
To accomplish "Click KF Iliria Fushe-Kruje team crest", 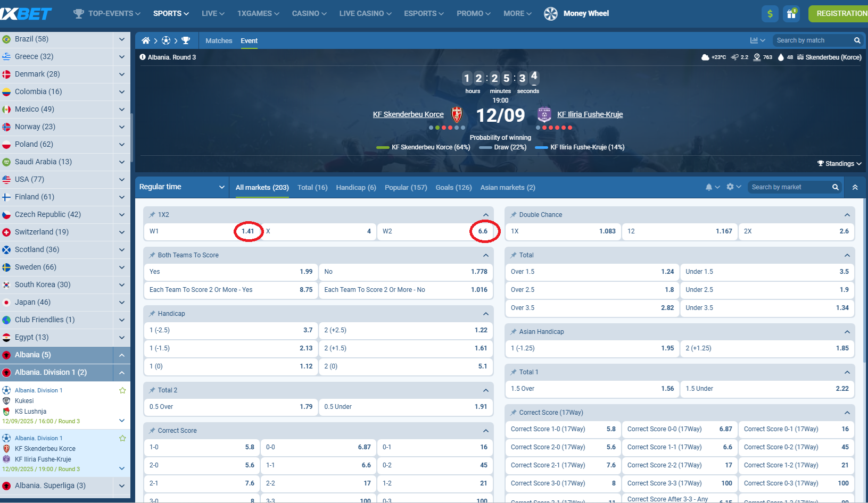I will (x=544, y=114).
